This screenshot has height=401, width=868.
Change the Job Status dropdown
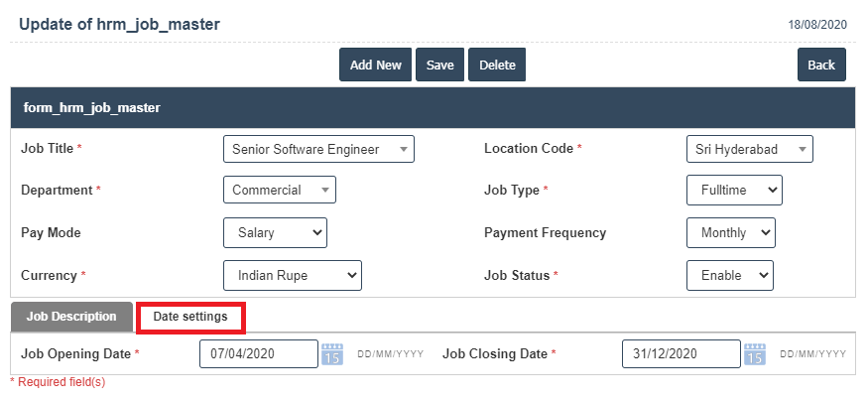coord(730,274)
